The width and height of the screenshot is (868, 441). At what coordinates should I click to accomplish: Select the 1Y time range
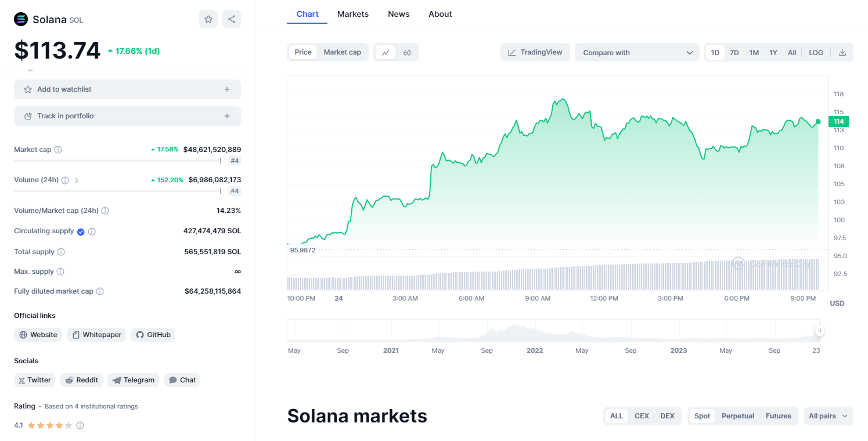[773, 52]
